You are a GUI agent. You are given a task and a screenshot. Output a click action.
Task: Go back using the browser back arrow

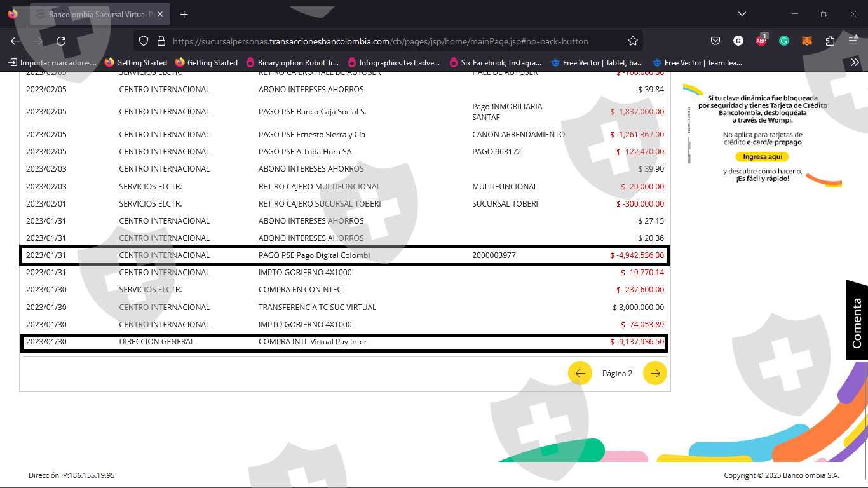click(x=15, y=41)
